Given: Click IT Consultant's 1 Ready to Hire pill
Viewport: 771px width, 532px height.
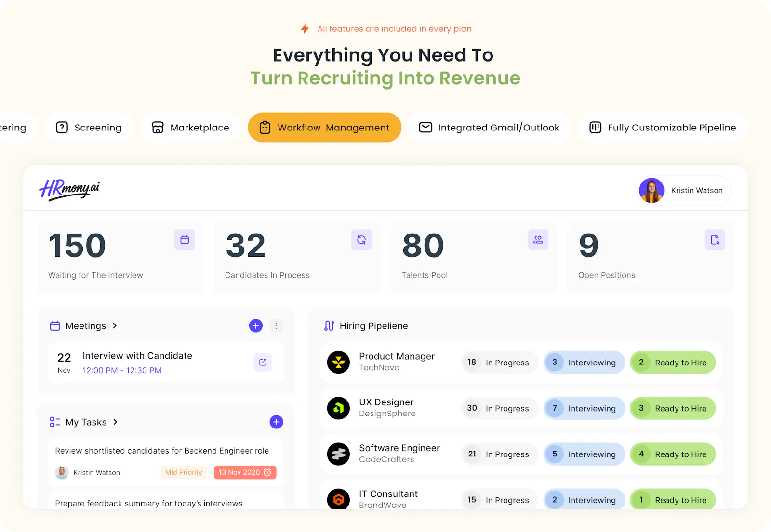Looking at the screenshot, I should 673,500.
